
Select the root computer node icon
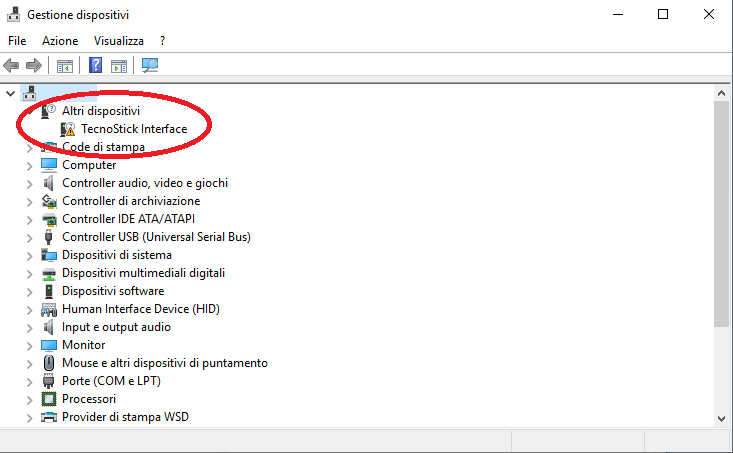(x=30, y=93)
